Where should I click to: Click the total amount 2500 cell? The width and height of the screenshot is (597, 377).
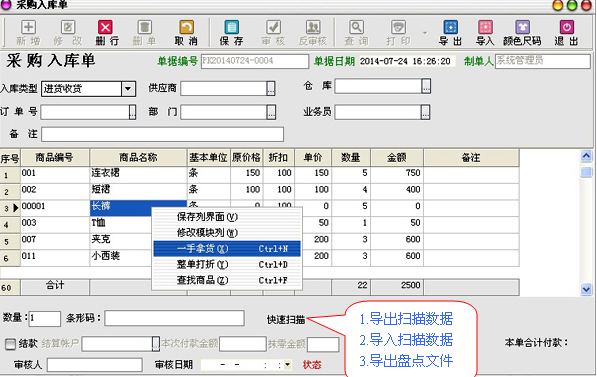(x=397, y=286)
